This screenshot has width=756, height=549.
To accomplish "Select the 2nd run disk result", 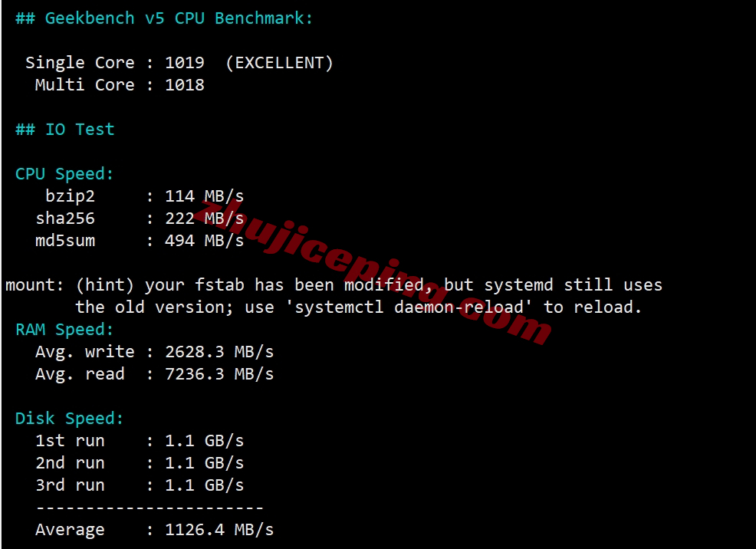I will (140, 462).
